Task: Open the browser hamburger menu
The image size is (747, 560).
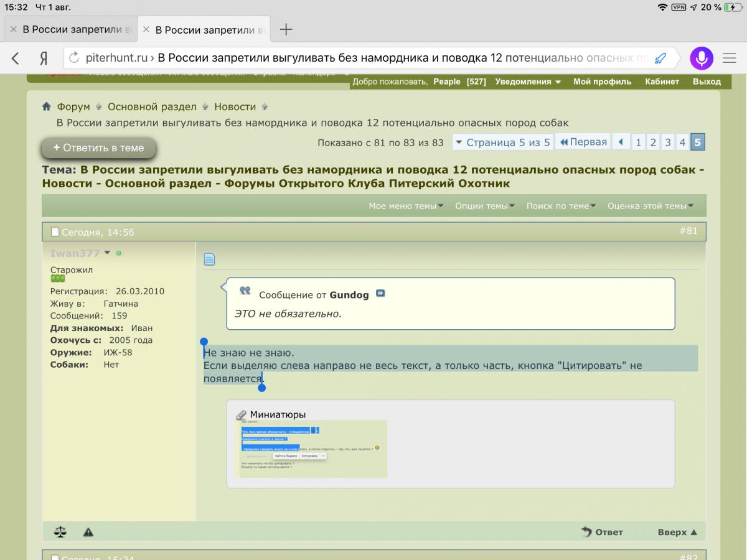Action: point(730,58)
